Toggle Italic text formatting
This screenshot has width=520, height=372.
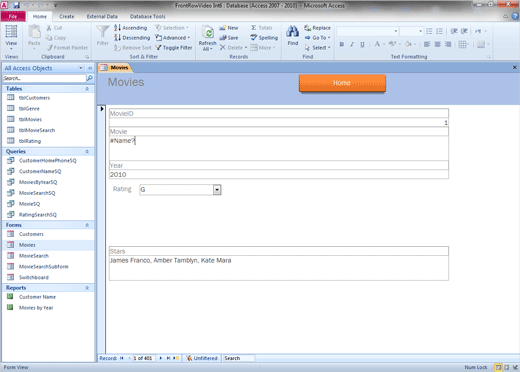(352, 44)
